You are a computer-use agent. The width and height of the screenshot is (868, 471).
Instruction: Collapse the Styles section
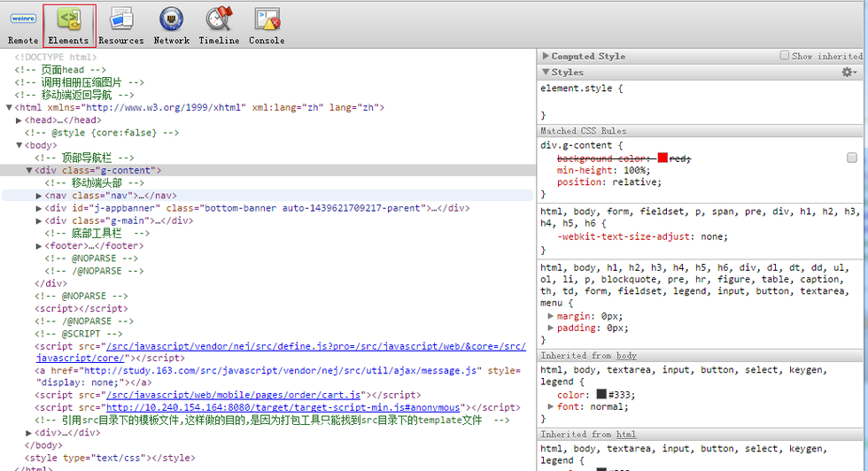point(546,72)
